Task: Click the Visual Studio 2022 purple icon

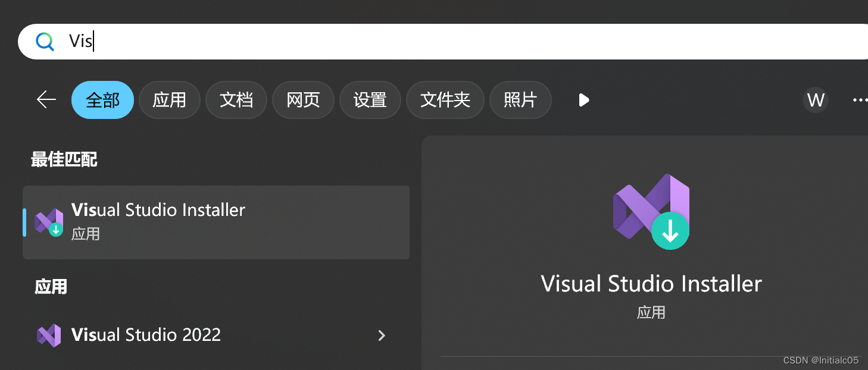Action: (x=49, y=335)
